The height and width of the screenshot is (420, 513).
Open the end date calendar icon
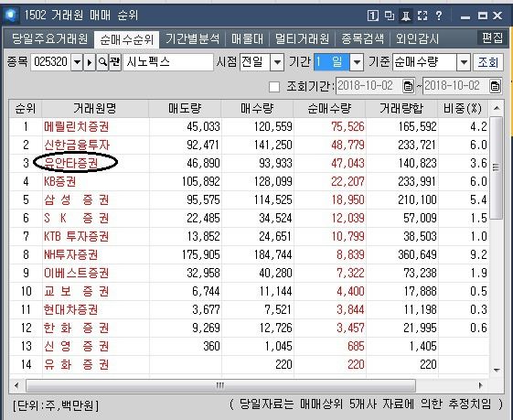[x=495, y=86]
